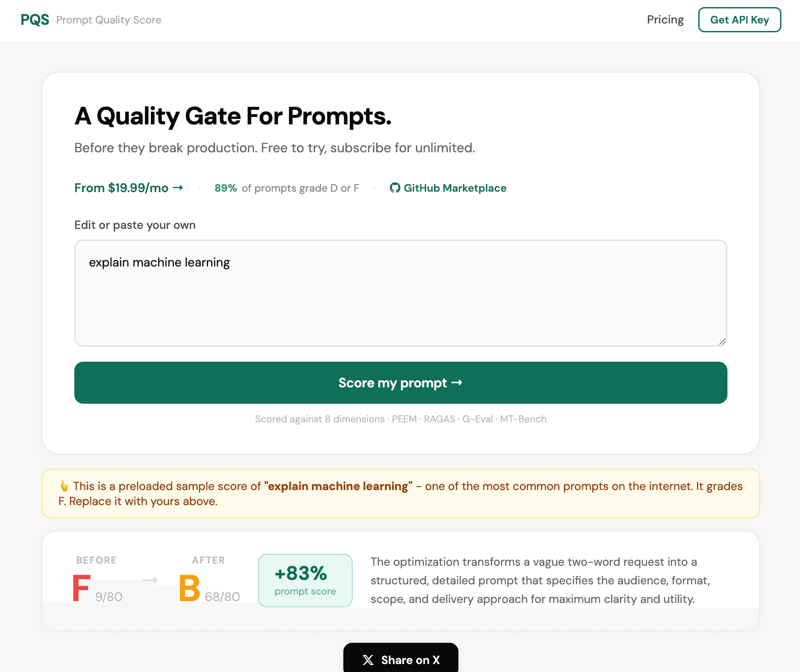This screenshot has height=672, width=800.
Task: Click the arrow between Before and After
Action: [x=150, y=580]
